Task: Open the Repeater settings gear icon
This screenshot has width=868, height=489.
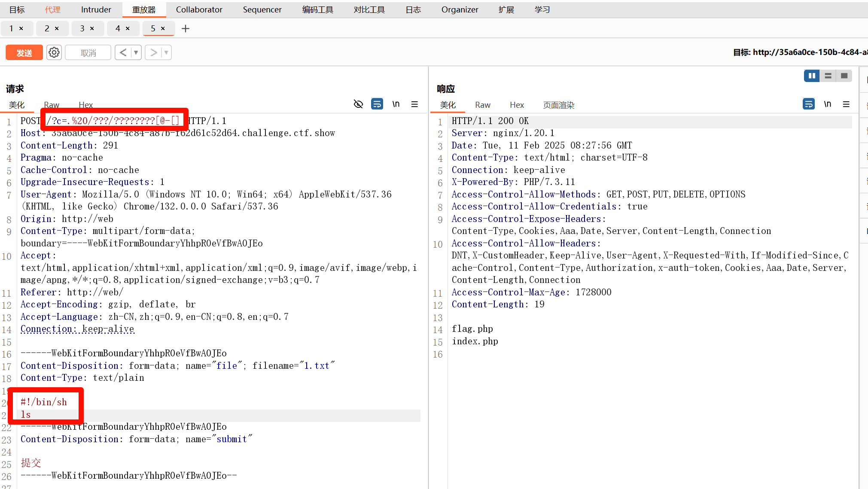Action: pos(54,52)
